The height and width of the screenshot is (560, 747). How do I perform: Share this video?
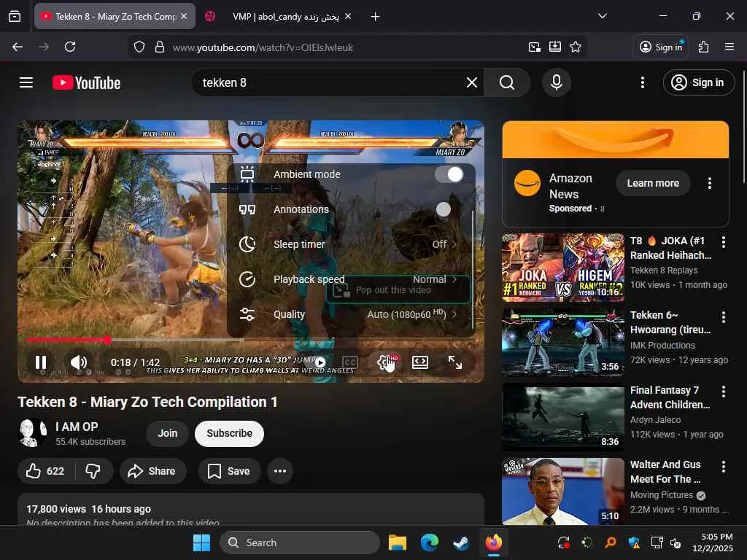pyautogui.click(x=152, y=471)
